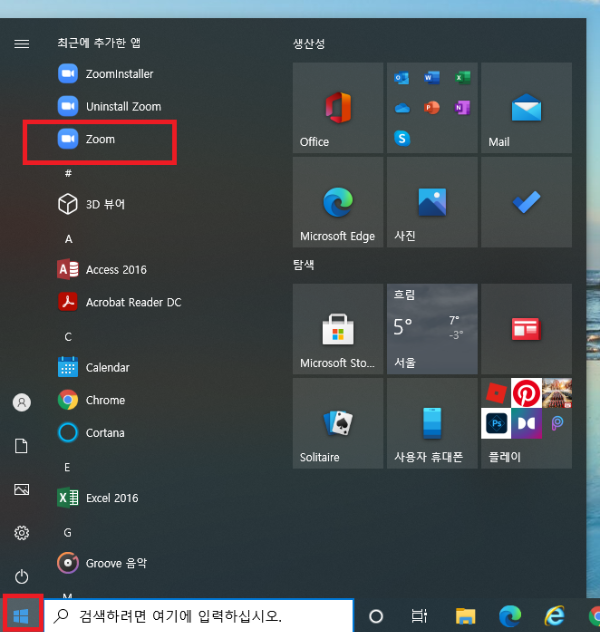Click the taskbar search box
The height and width of the screenshot is (632, 600).
pyautogui.click(x=199, y=615)
